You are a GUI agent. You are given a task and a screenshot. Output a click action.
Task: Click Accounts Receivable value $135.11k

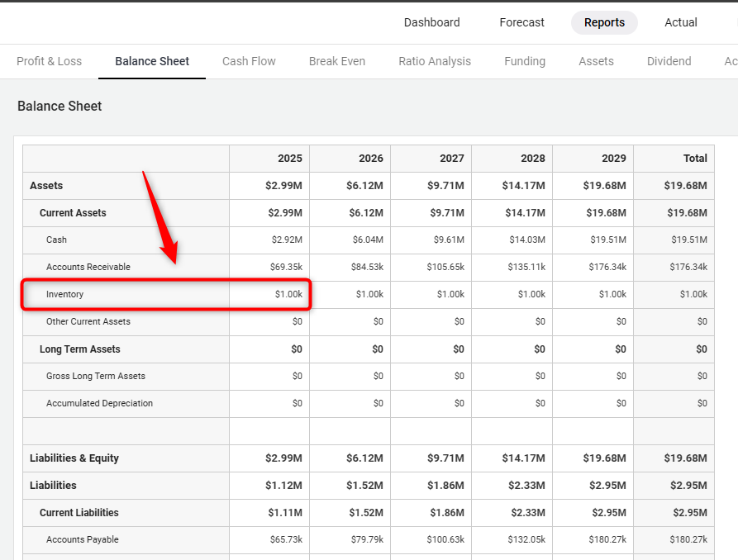[526, 267]
